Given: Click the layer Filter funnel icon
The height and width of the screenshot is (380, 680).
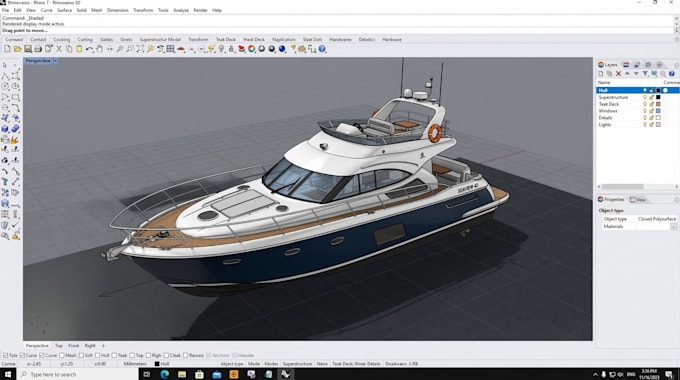Looking at the screenshot, I should point(645,74).
